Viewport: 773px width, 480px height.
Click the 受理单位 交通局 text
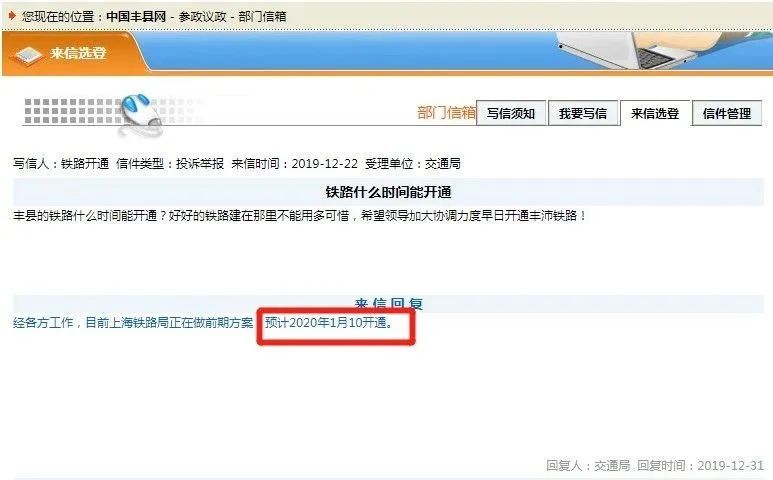[x=413, y=164]
